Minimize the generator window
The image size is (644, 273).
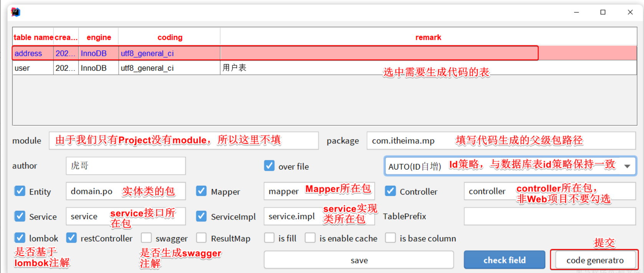click(576, 12)
